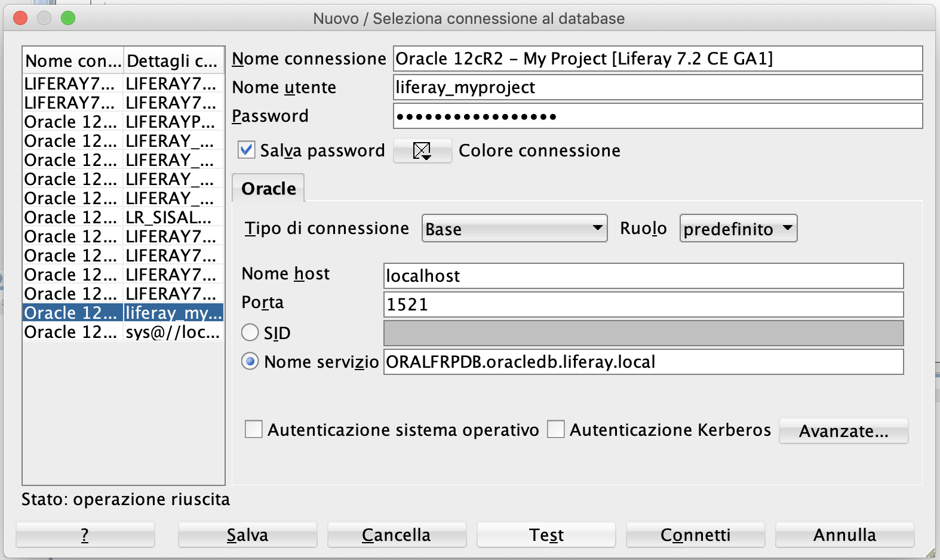Select the connection row with sys@//loc...
Screen dimensions: 940x560
click(123, 332)
